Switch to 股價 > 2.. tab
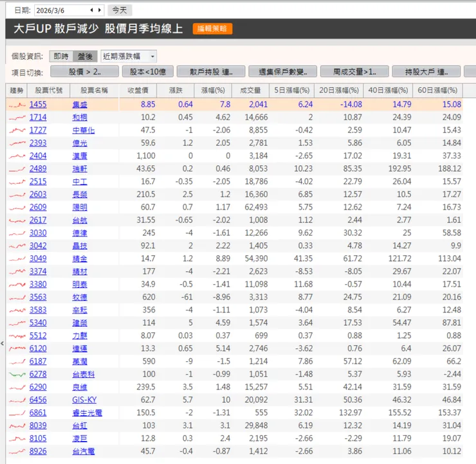 pos(84,72)
